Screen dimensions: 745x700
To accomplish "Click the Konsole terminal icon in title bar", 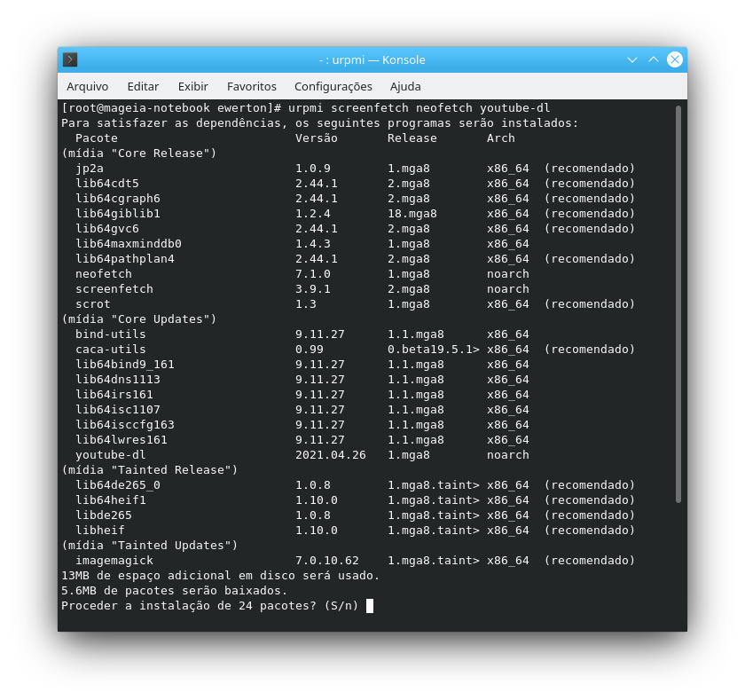I will [70, 59].
